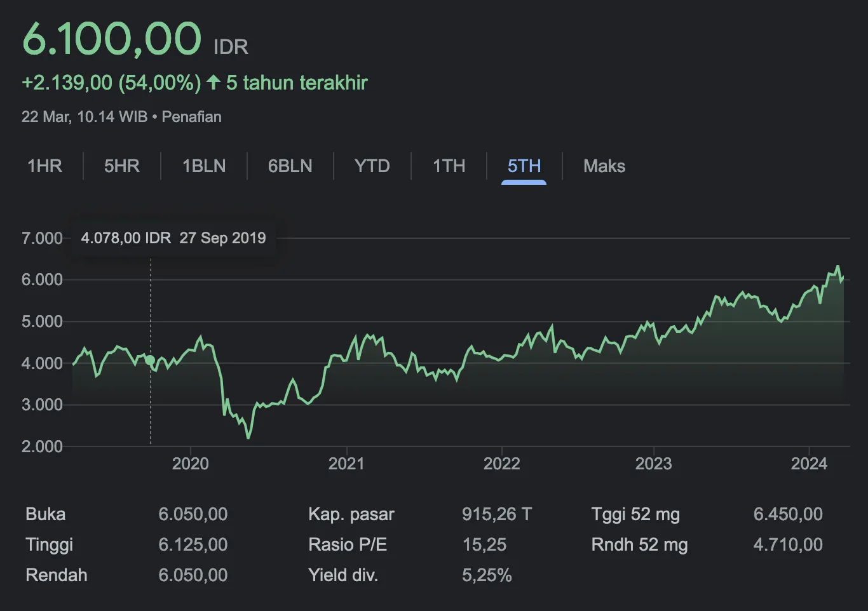Select the 1TH range tab
The image size is (868, 611).
click(x=449, y=166)
